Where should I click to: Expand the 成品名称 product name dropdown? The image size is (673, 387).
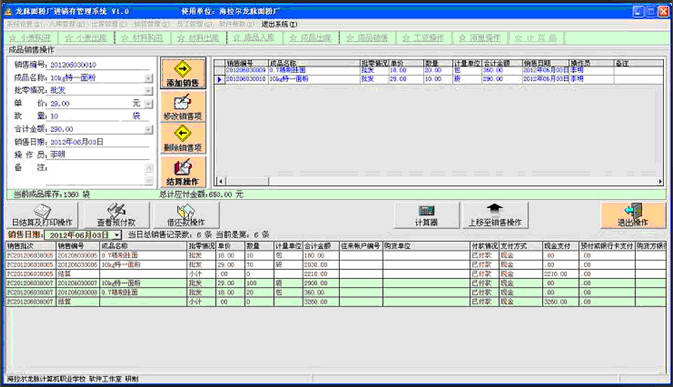click(148, 78)
